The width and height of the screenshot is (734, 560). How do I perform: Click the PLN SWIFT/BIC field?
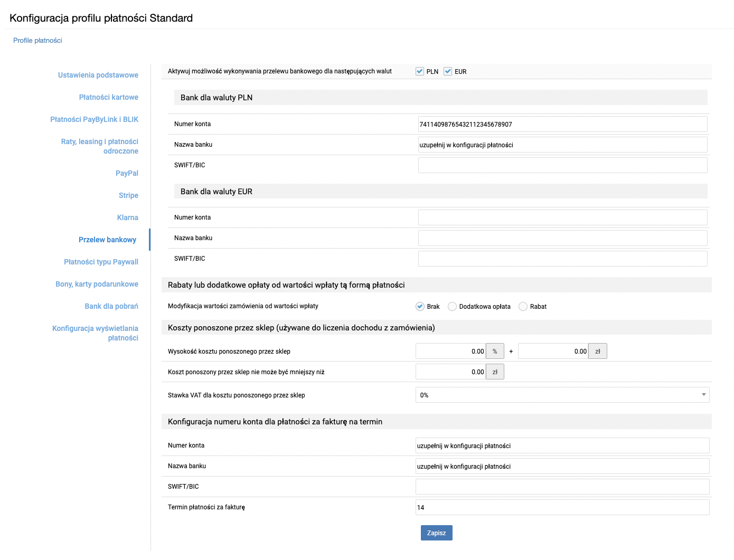click(563, 165)
